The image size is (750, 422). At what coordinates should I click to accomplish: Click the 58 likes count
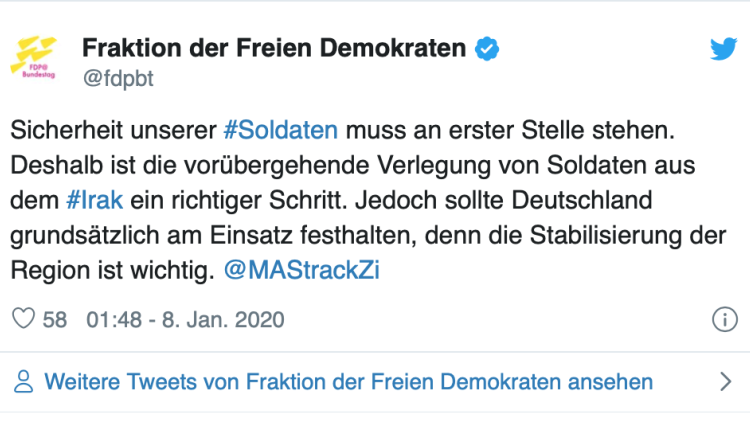click(55, 320)
